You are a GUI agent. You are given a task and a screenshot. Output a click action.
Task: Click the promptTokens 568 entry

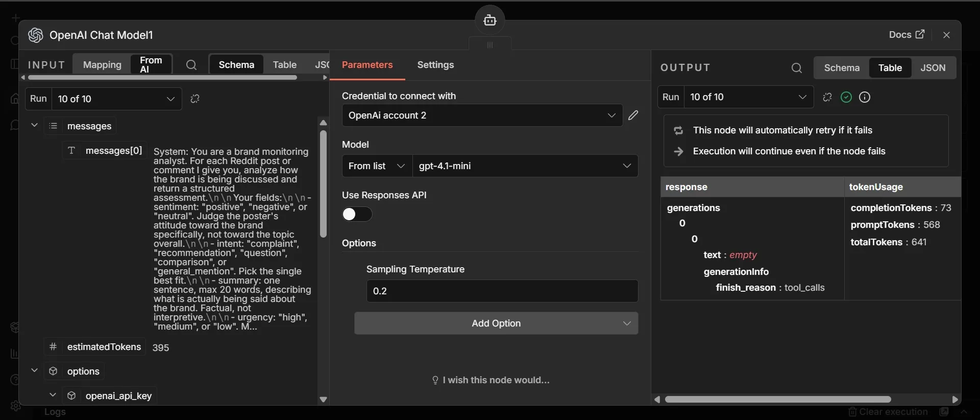pyautogui.click(x=895, y=225)
